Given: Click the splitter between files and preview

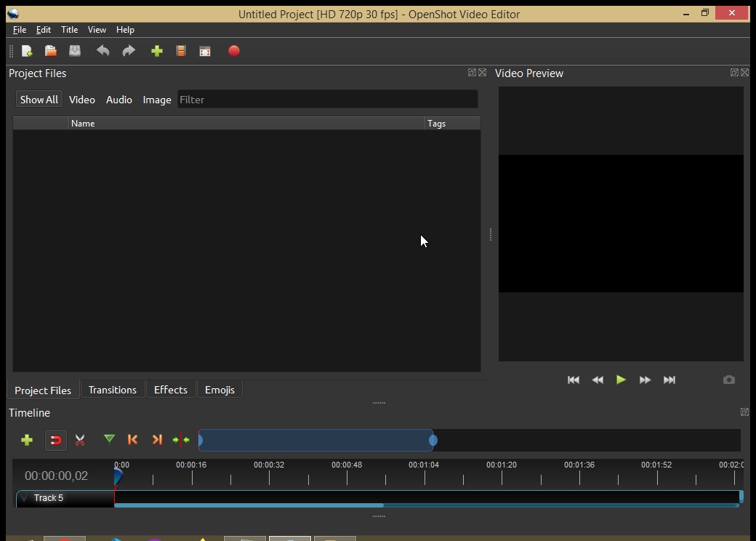Looking at the screenshot, I should pos(491,235).
